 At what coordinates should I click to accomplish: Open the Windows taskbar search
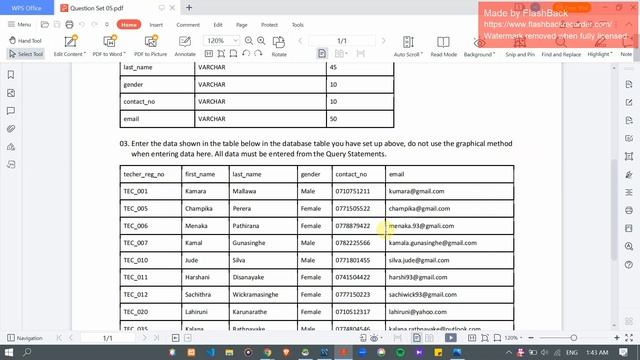pyautogui.click(x=27, y=352)
